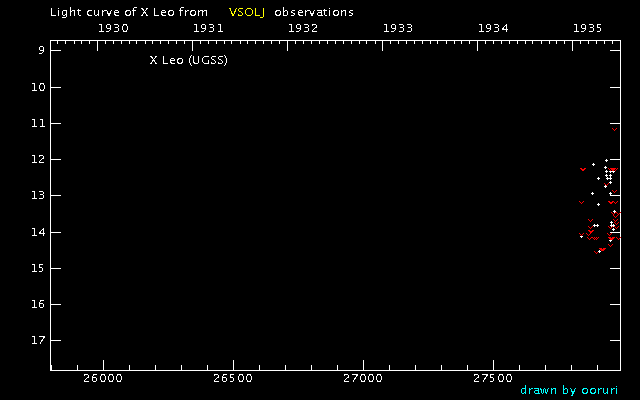The image size is (640, 400).
Task: Click the 26000 Julian date axis label
Action: (x=103, y=380)
